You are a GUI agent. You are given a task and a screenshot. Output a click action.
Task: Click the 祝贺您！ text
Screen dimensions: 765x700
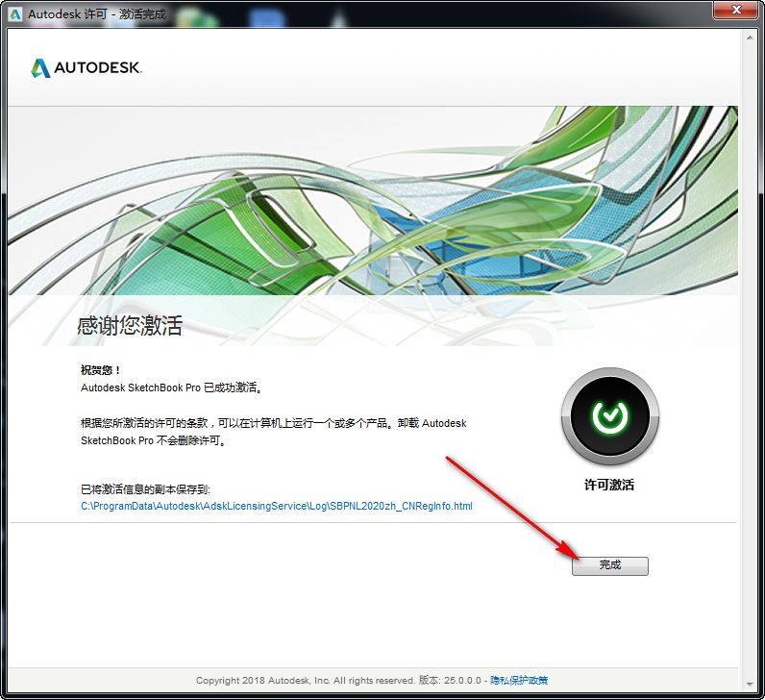101,370
